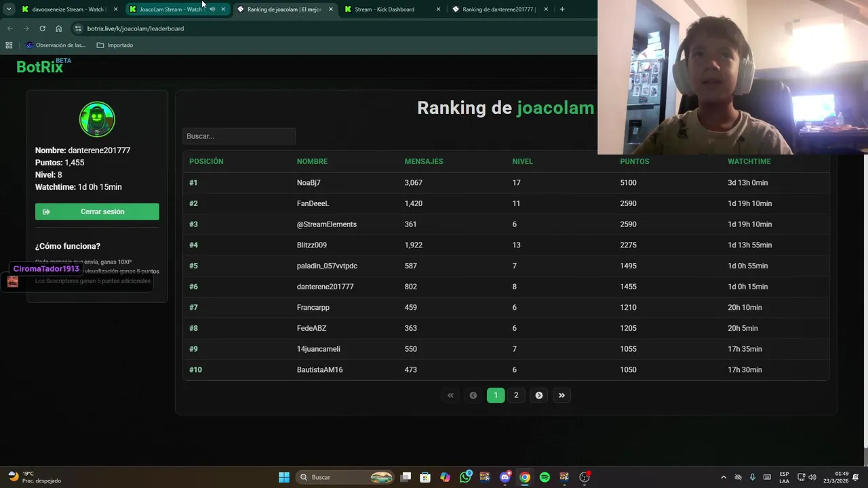This screenshot has width=868, height=488.
Task: Select BautistaAM16 in the ranking table
Action: click(x=320, y=369)
